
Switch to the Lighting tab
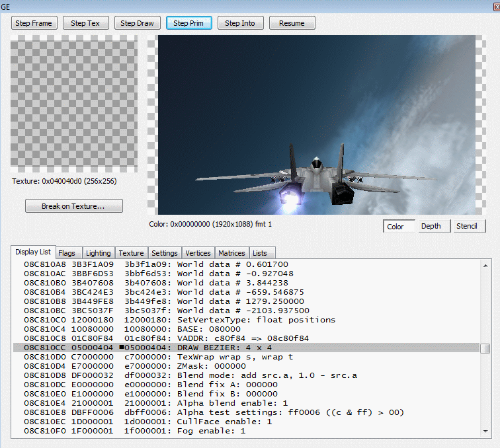(x=99, y=253)
